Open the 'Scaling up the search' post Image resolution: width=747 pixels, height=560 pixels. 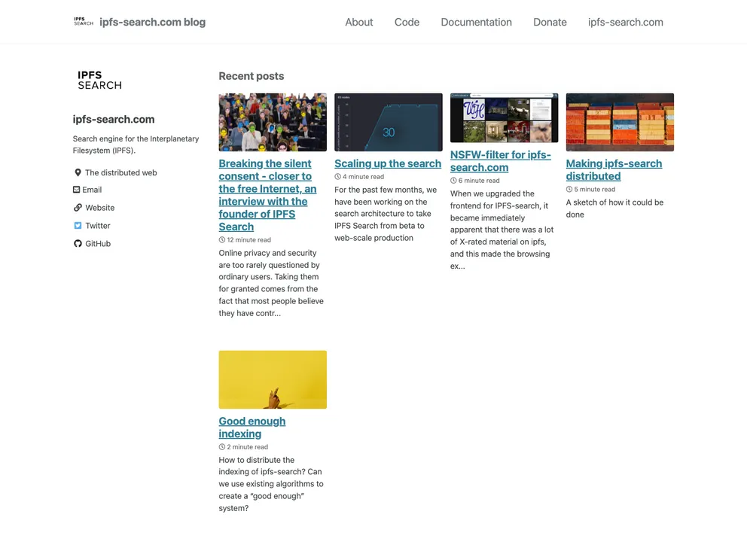[388, 163]
